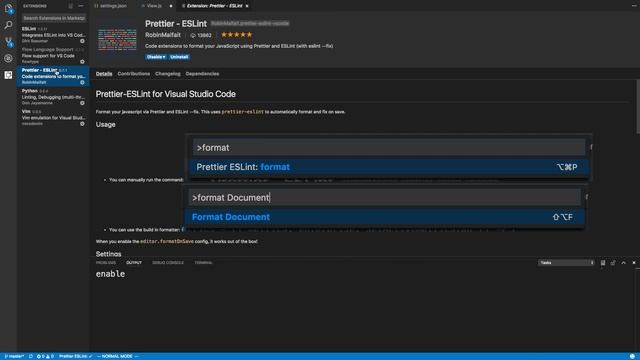This screenshot has width=640, height=360.
Task: Open the Tasks output channel dropdown
Action: point(566,263)
